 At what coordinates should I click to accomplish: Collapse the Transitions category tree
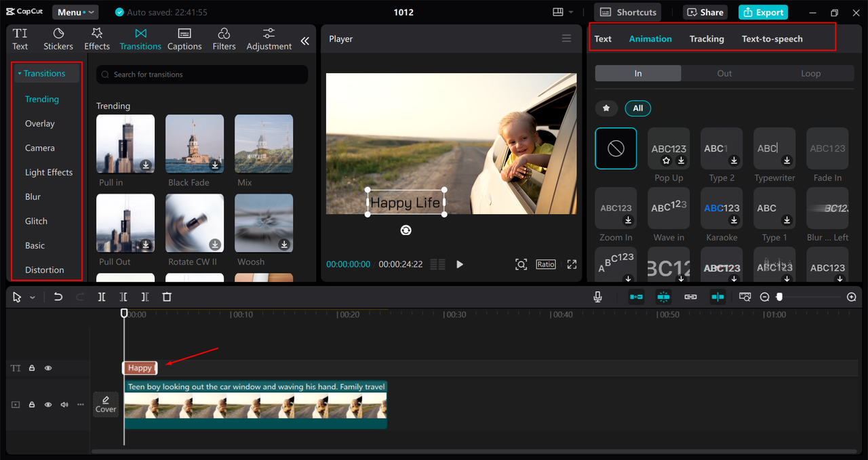coord(20,73)
